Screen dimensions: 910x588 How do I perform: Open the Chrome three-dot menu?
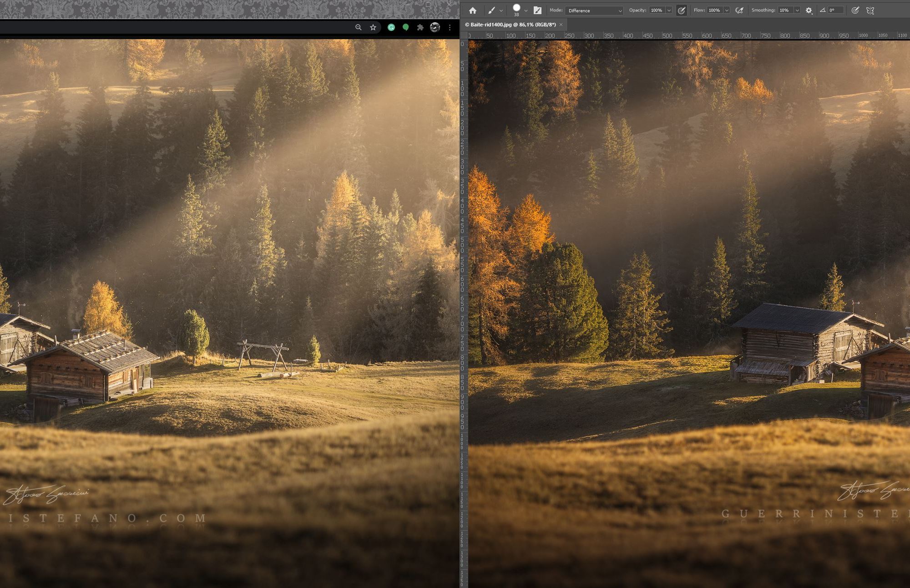tap(450, 27)
